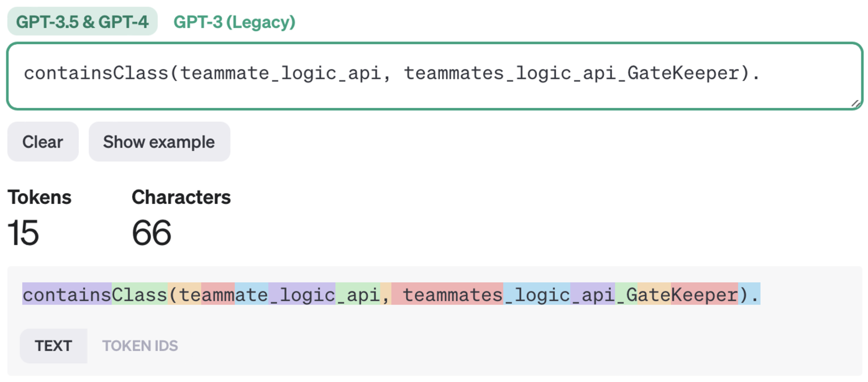
Task: Switch to the GPT-3 (Legacy) tab
Action: pos(234,22)
